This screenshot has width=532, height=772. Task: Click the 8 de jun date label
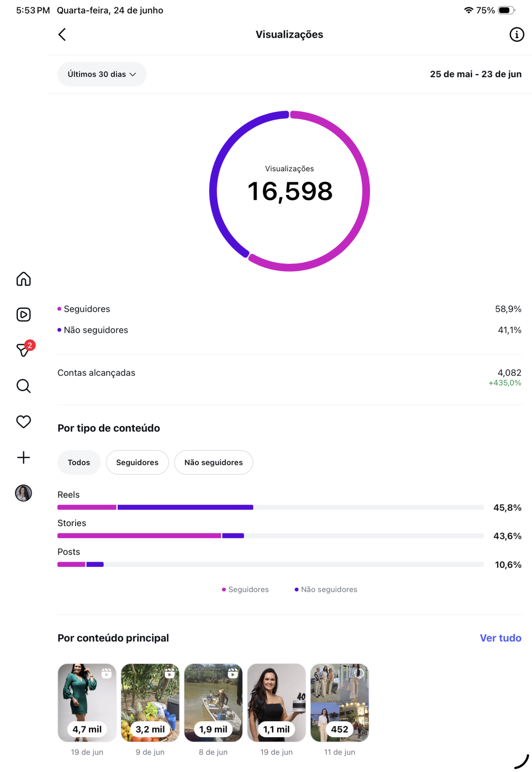pyautogui.click(x=213, y=752)
